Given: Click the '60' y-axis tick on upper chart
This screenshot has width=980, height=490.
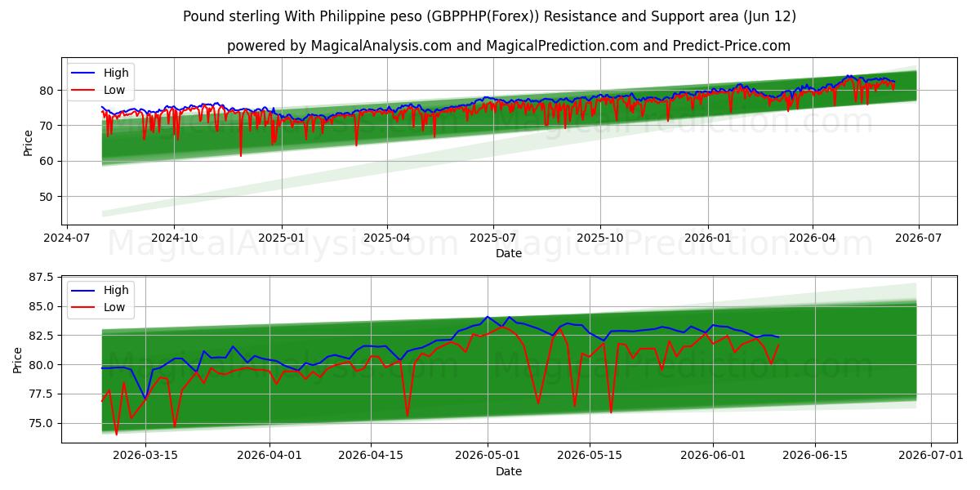Looking at the screenshot, I should pyautogui.click(x=48, y=161).
